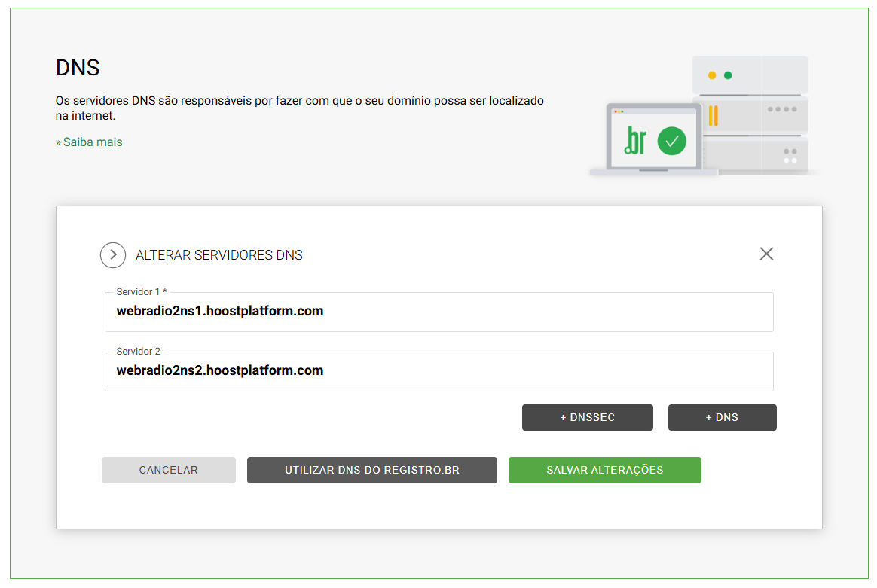Screen dimensions: 877x588
Task: Click the orange bars on the server
Action: click(713, 116)
